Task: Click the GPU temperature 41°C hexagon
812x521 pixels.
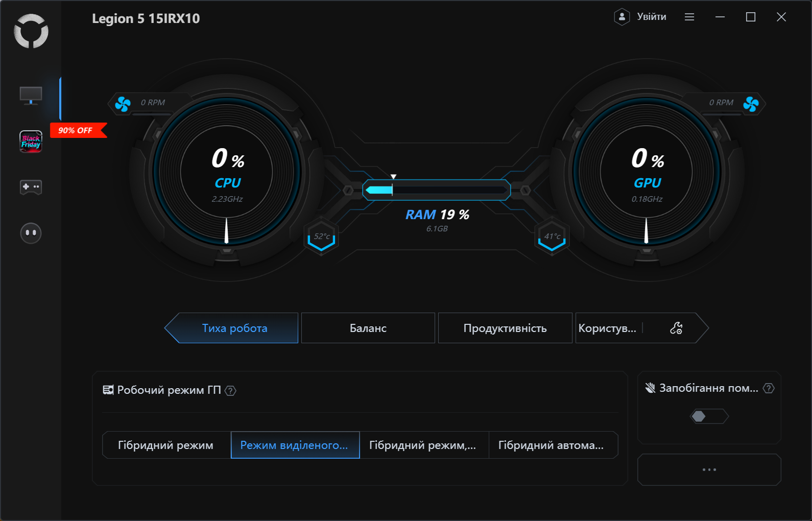Action: pos(552,236)
